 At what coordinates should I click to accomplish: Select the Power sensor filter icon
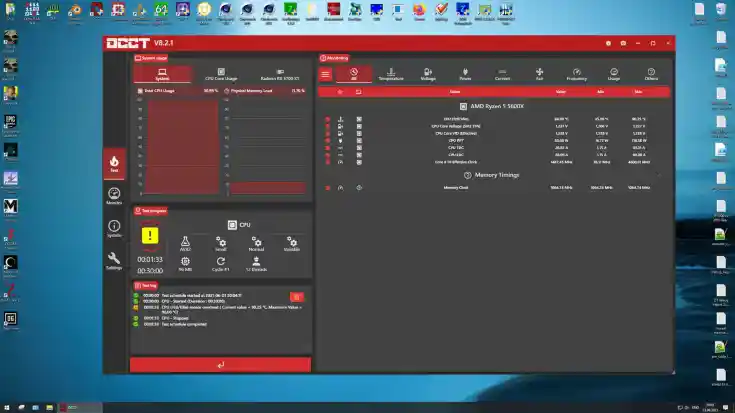(465, 74)
